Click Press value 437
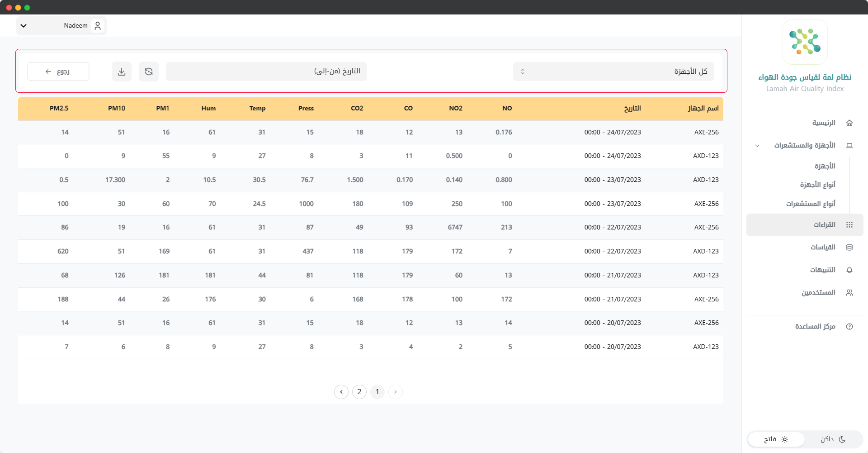Screen dimensions: 868x453 pyautogui.click(x=308, y=252)
